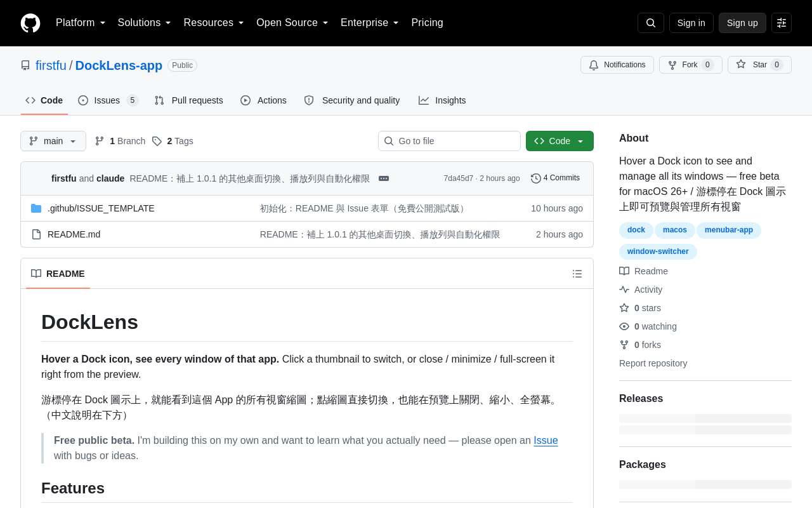Open commit hash 7da45d7
Viewport: 812px width, 508px height.
tap(458, 178)
